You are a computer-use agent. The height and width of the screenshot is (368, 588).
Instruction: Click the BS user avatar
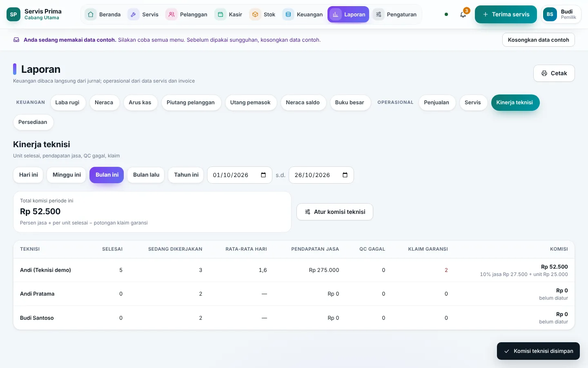550,14
